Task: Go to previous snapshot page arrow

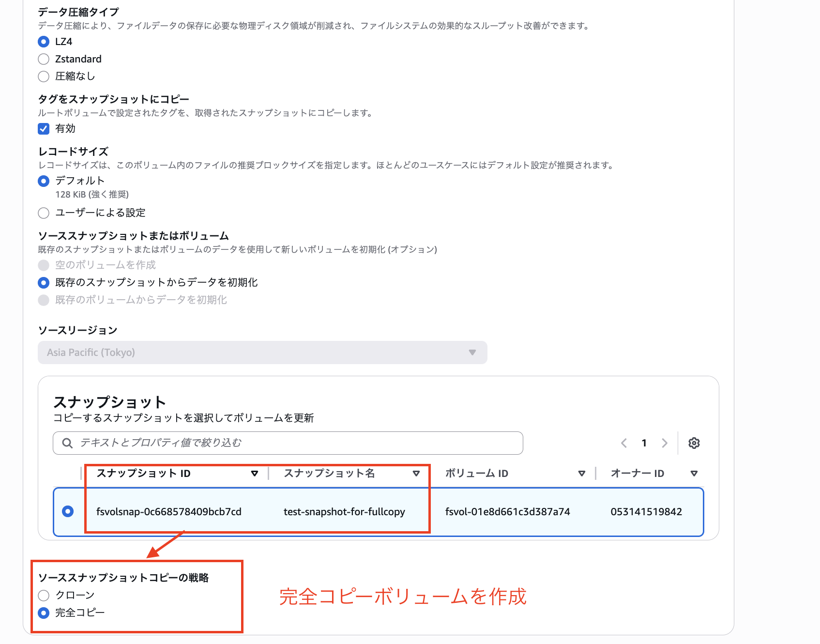Action: point(624,443)
